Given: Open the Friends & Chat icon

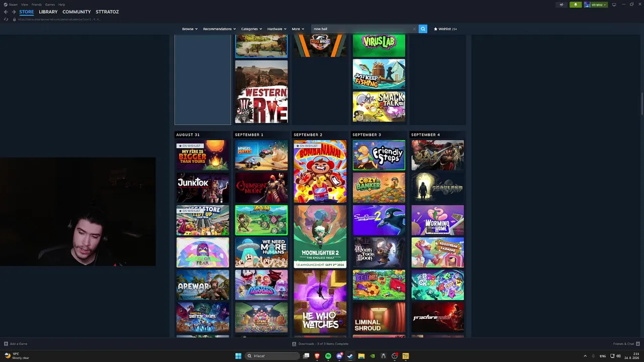Looking at the screenshot, I should 638,344.
